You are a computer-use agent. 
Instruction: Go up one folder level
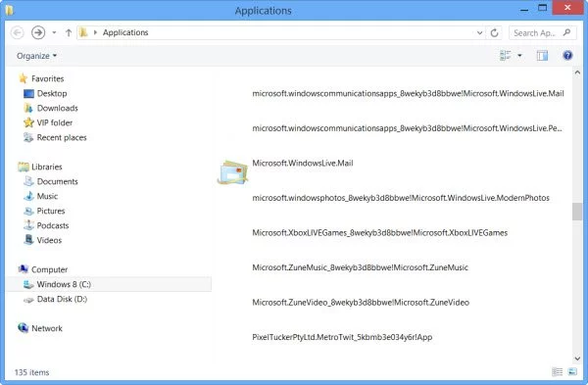[x=69, y=32]
